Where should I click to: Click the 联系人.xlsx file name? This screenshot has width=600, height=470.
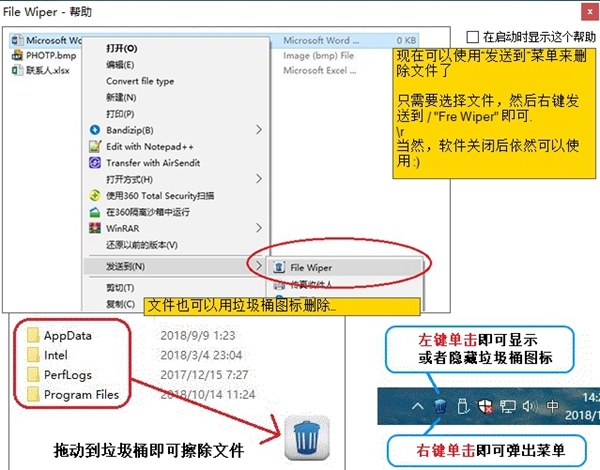coord(48,70)
